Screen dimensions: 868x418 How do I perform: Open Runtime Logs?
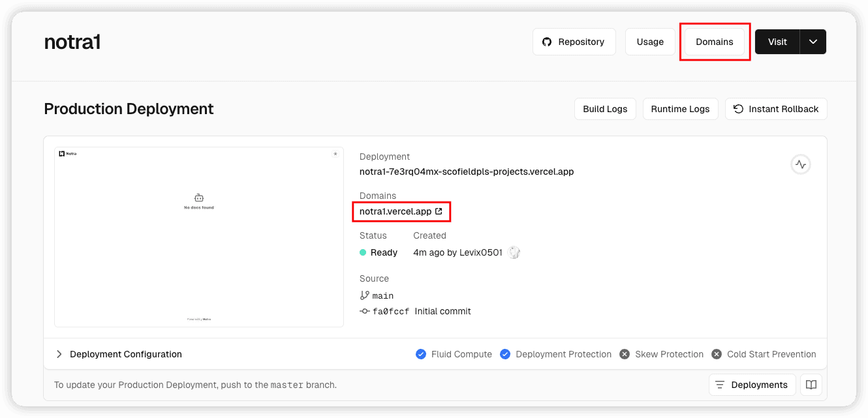point(680,109)
